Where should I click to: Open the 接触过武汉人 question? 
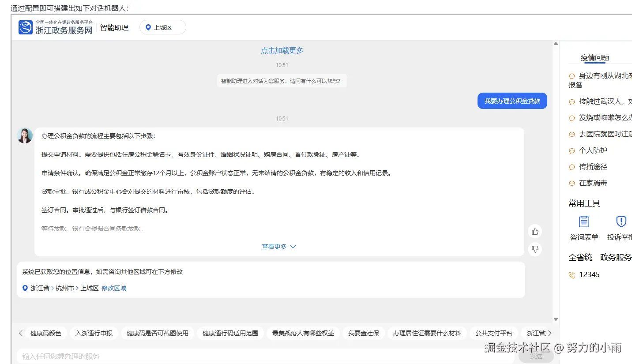[x=606, y=101]
